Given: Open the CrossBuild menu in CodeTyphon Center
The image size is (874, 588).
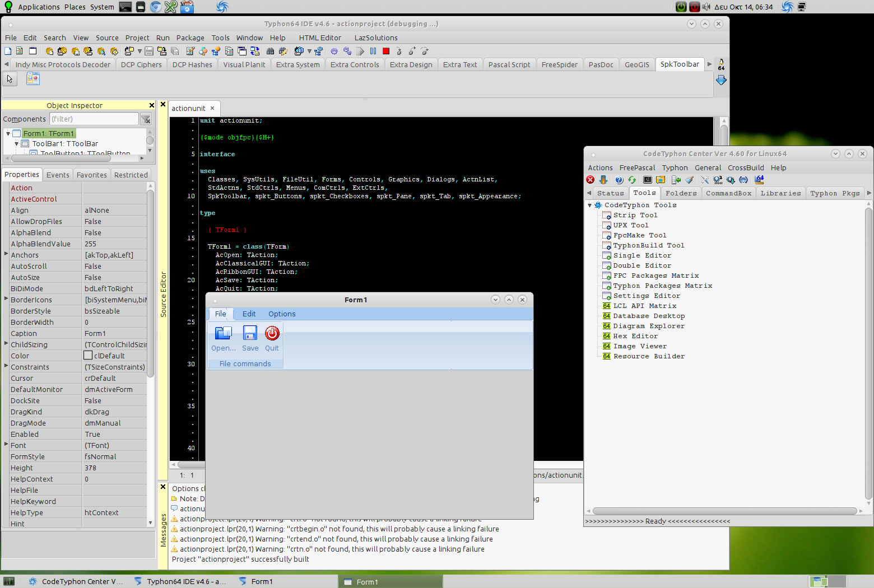Looking at the screenshot, I should pos(746,167).
